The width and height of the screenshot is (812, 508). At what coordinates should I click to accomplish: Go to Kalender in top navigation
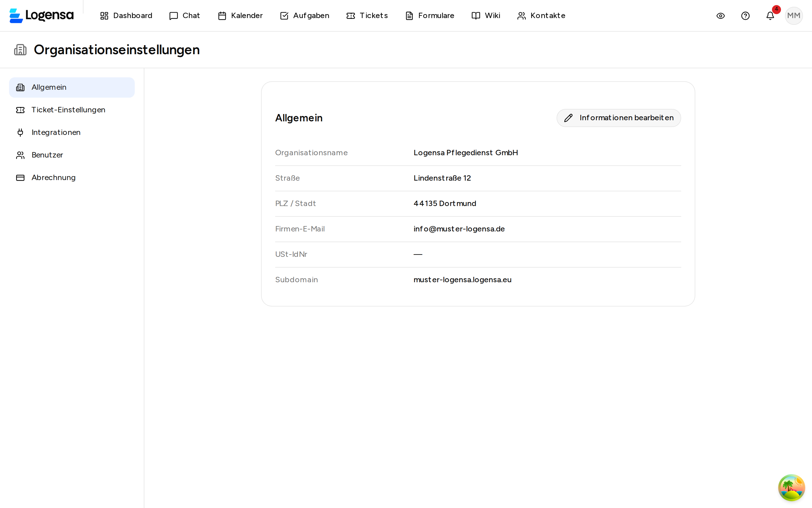pos(240,16)
